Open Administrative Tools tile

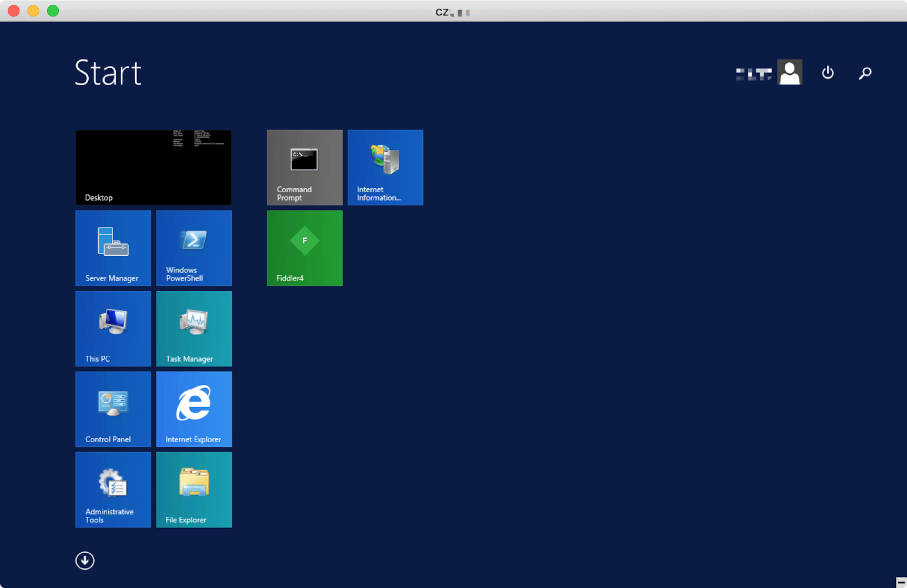coord(114,490)
